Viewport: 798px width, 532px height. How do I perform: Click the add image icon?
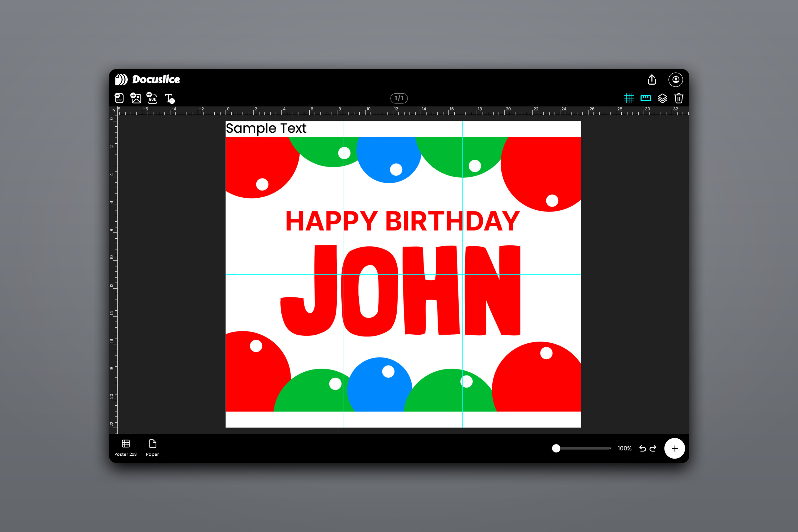[x=136, y=98]
